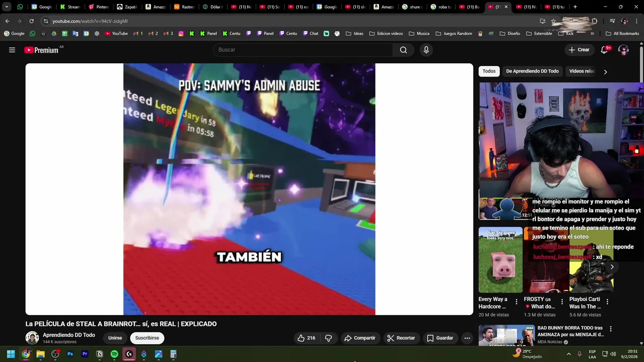Select the Todos filter chip
Viewport: 644px width, 362px height.
click(489, 71)
